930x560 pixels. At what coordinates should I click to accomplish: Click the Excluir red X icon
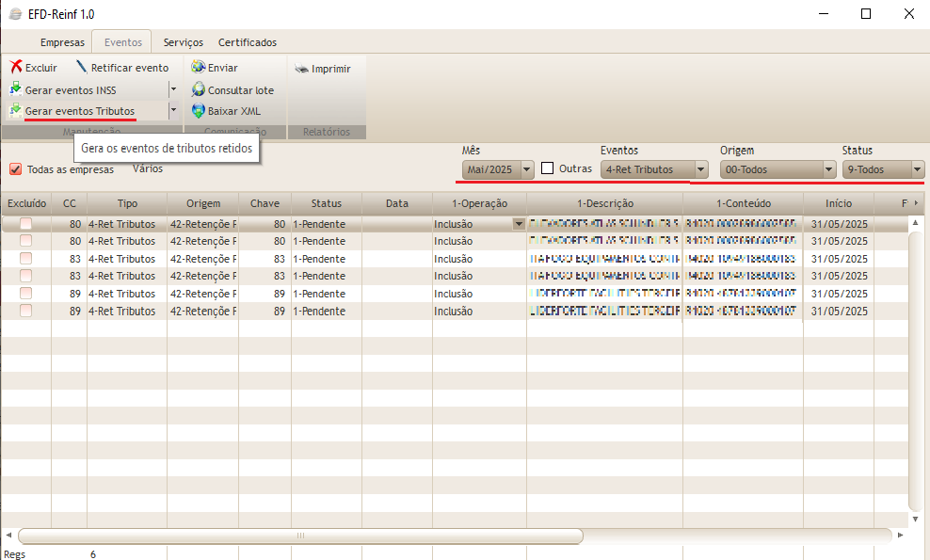16,68
